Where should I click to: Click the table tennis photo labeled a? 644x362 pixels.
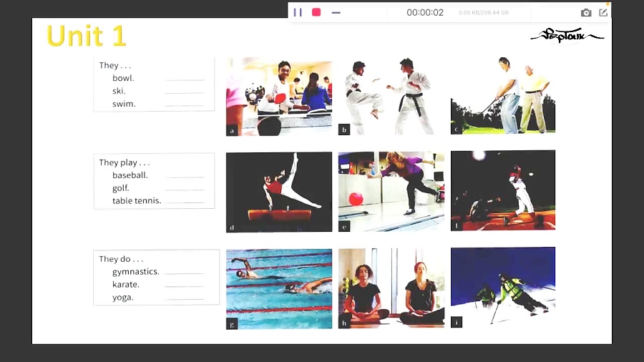279,97
